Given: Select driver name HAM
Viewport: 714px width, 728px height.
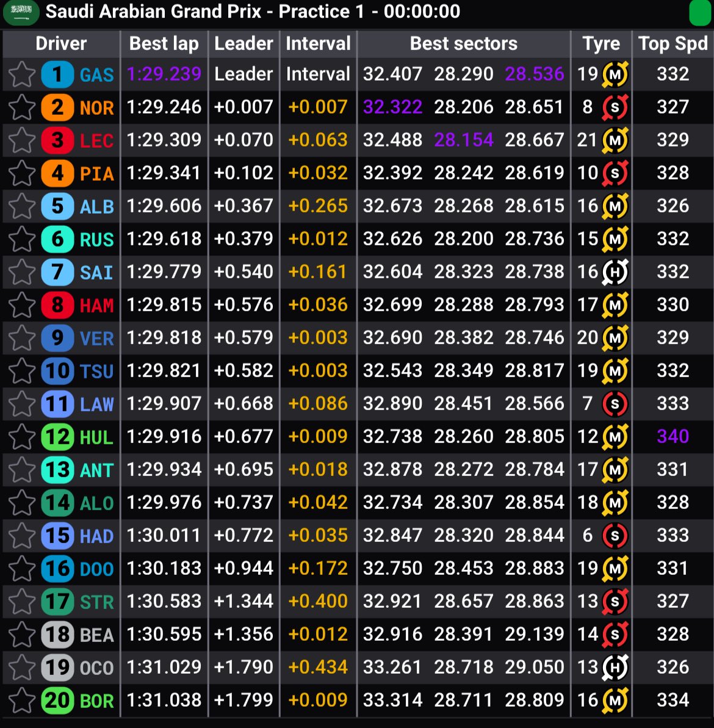Looking at the screenshot, I should pyautogui.click(x=96, y=305).
